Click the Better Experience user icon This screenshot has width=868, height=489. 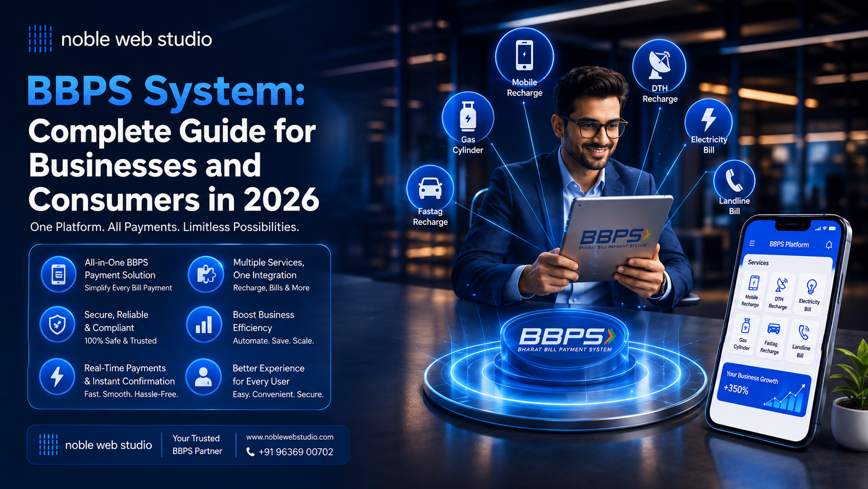pos(203,376)
